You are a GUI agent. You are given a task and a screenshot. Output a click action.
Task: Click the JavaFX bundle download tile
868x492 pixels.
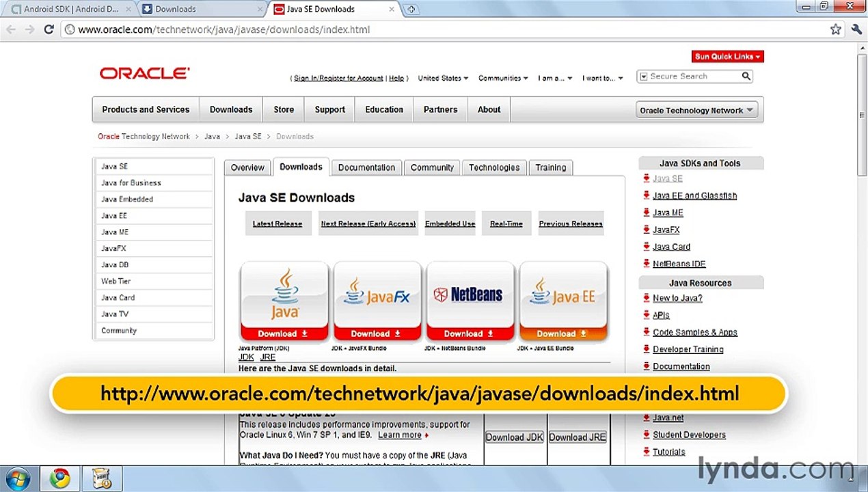pyautogui.click(x=377, y=301)
